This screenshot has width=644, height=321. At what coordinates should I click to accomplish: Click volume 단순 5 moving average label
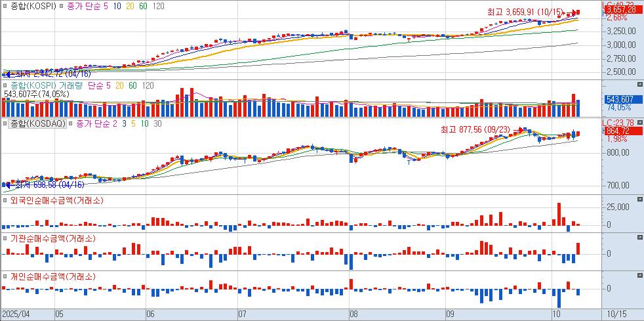click(98, 85)
